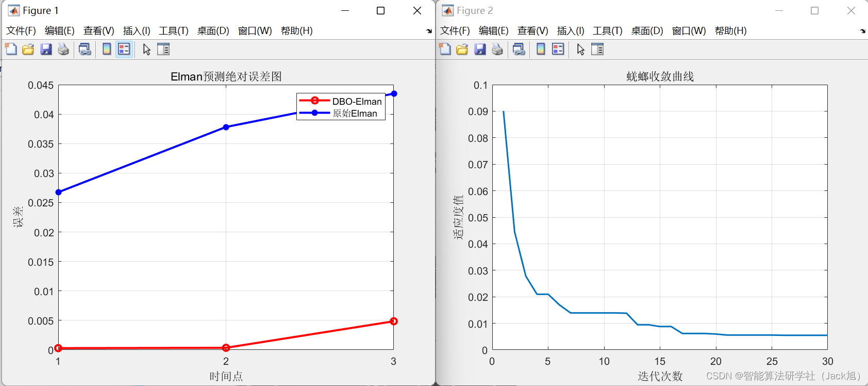Open 帮助(H) menu in Figure 2
Screen dimensions: 868x386
tap(731, 31)
